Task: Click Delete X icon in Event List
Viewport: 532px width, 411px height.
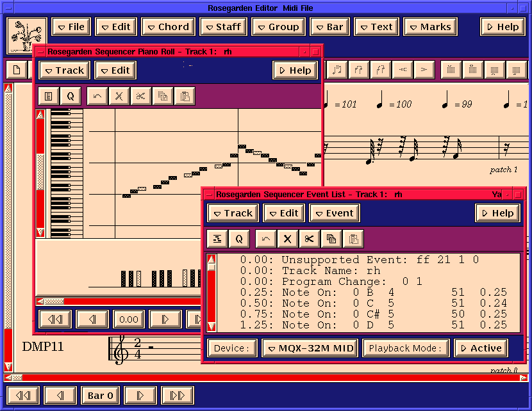Action: 287,239
